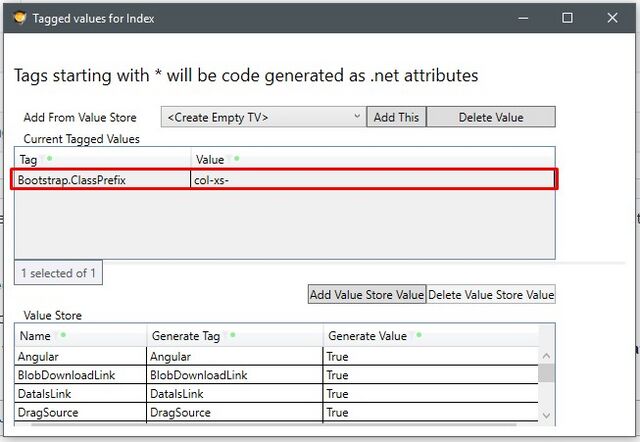The width and height of the screenshot is (640, 442).
Task: Click the app icon in the title bar
Action: tap(19, 18)
